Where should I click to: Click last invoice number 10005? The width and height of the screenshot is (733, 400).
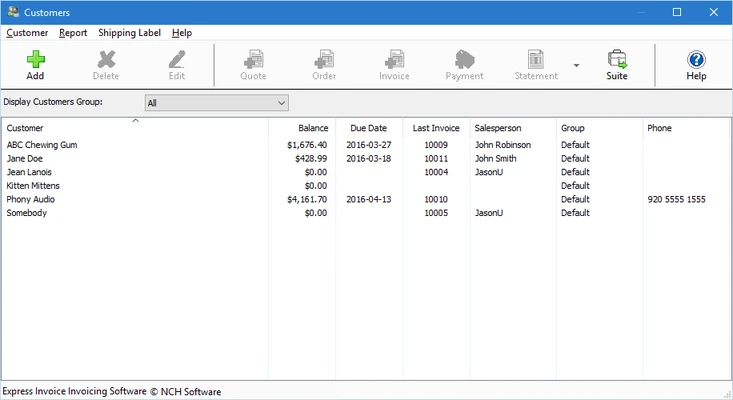tap(436, 213)
